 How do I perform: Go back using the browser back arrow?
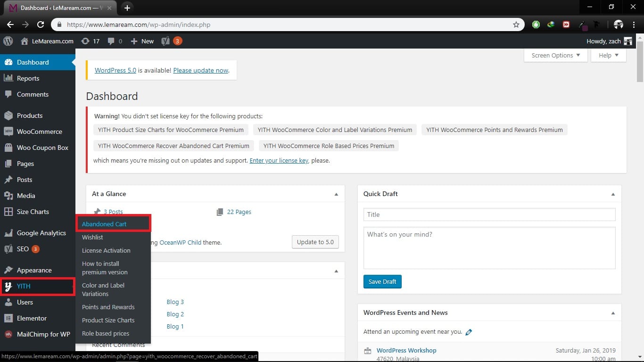pyautogui.click(x=10, y=25)
